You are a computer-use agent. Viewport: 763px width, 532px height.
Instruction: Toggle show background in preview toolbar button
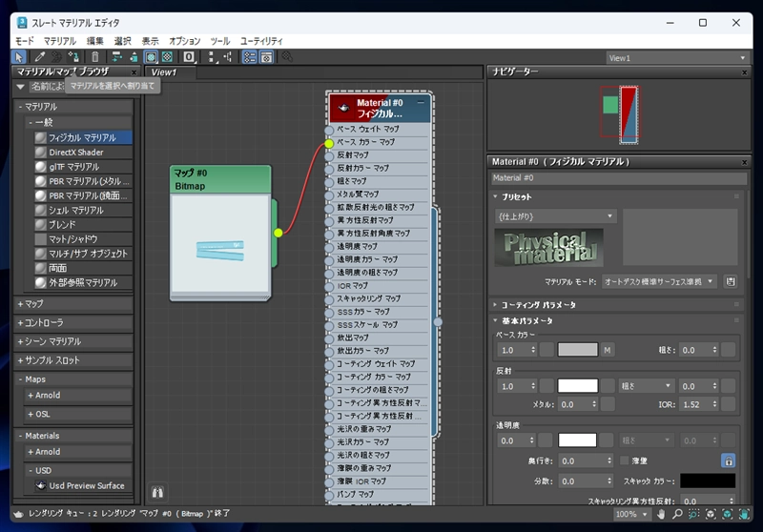[167, 57]
